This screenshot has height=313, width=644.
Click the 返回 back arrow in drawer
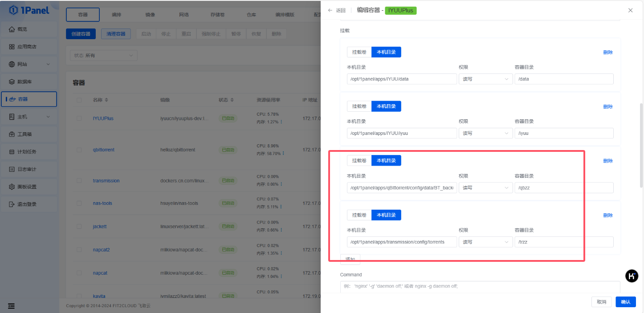click(330, 10)
